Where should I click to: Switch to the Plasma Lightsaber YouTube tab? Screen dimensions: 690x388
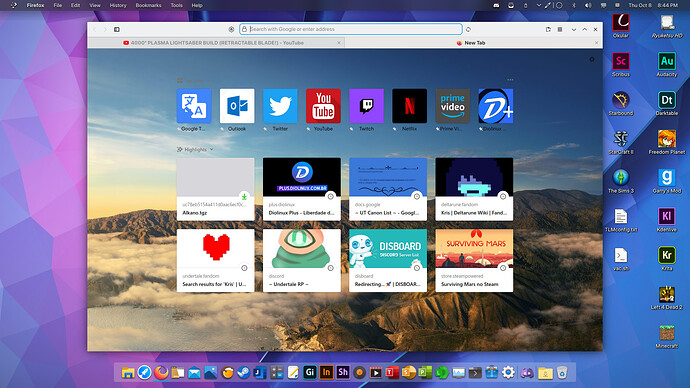coord(216,43)
